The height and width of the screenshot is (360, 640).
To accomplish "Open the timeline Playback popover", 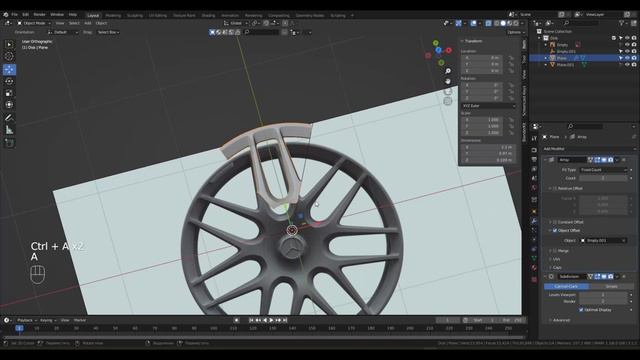I will coord(27,320).
